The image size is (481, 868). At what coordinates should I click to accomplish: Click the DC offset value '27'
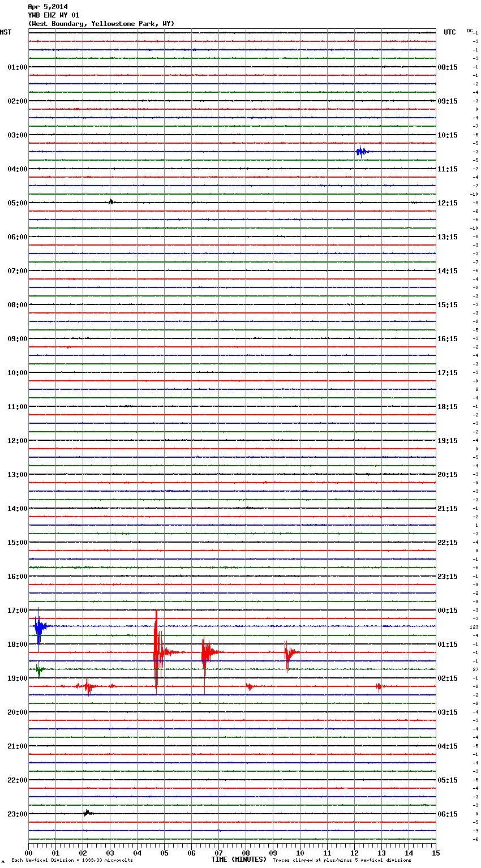[476, 669]
